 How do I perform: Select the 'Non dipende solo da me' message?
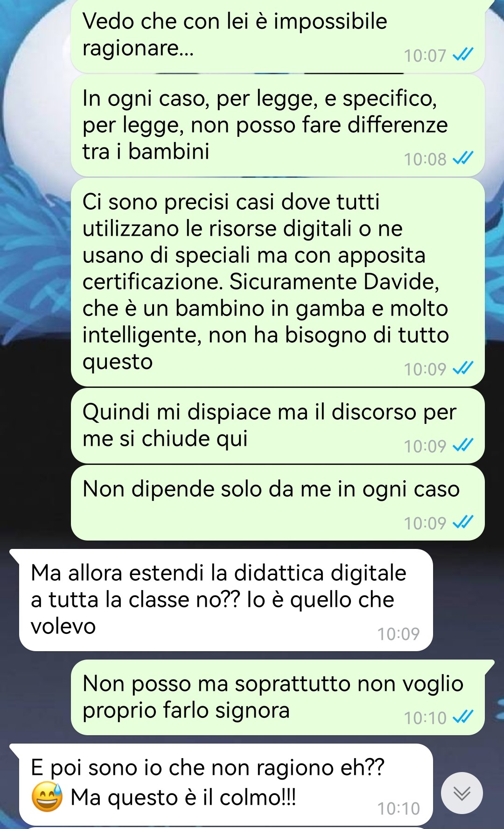[278, 503]
